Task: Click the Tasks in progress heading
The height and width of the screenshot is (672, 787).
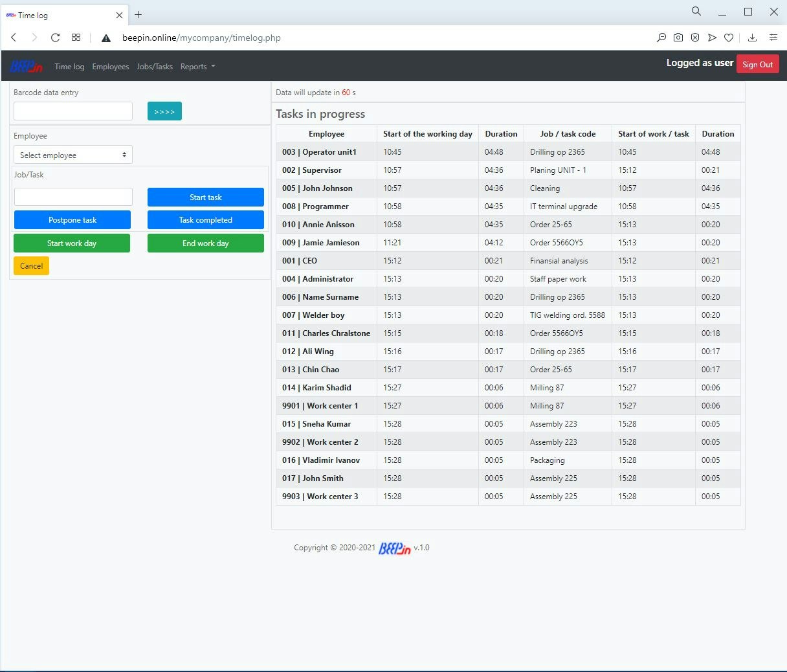Action: pos(320,114)
